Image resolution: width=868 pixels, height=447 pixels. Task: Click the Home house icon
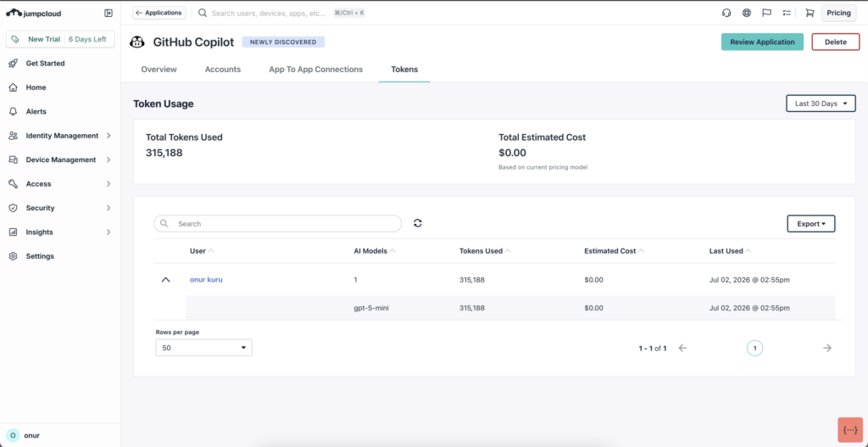point(14,87)
